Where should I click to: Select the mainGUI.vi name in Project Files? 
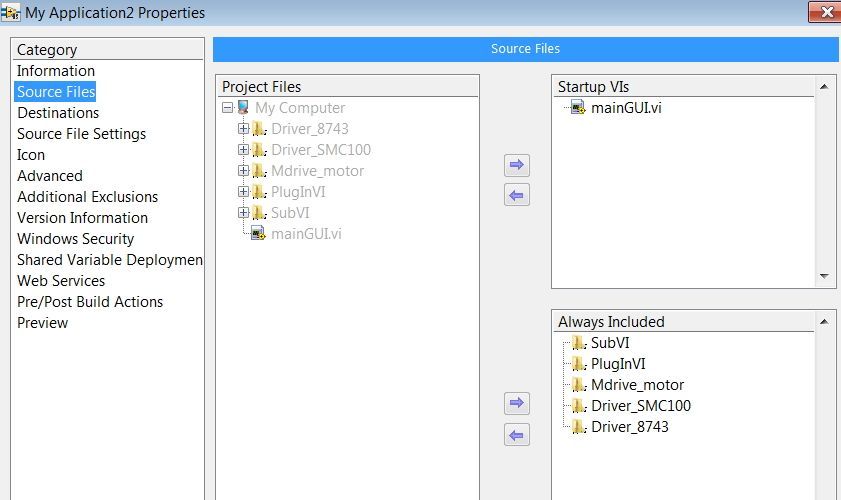click(306, 234)
